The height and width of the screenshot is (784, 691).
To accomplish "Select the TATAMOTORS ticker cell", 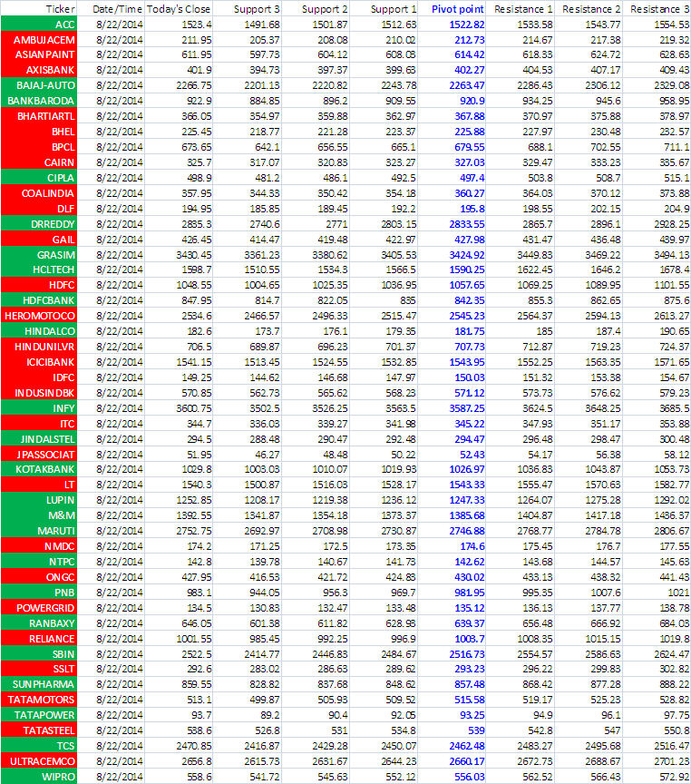I will pyautogui.click(x=39, y=700).
